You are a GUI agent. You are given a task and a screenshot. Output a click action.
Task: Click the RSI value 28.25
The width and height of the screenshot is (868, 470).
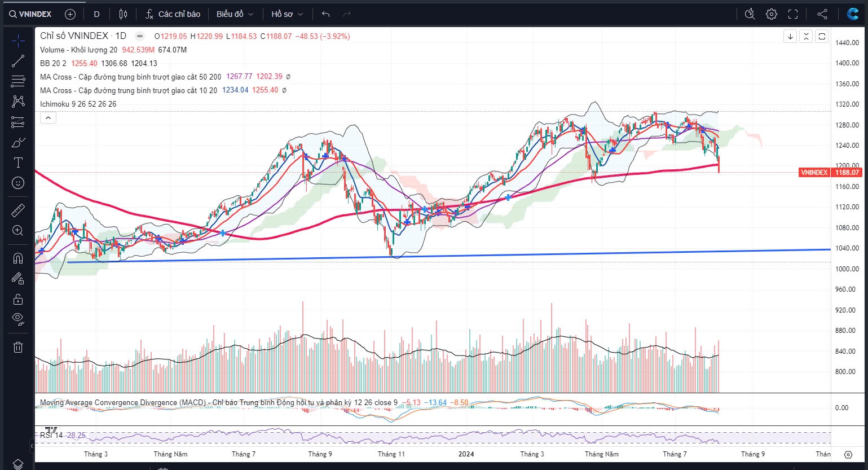point(76,435)
